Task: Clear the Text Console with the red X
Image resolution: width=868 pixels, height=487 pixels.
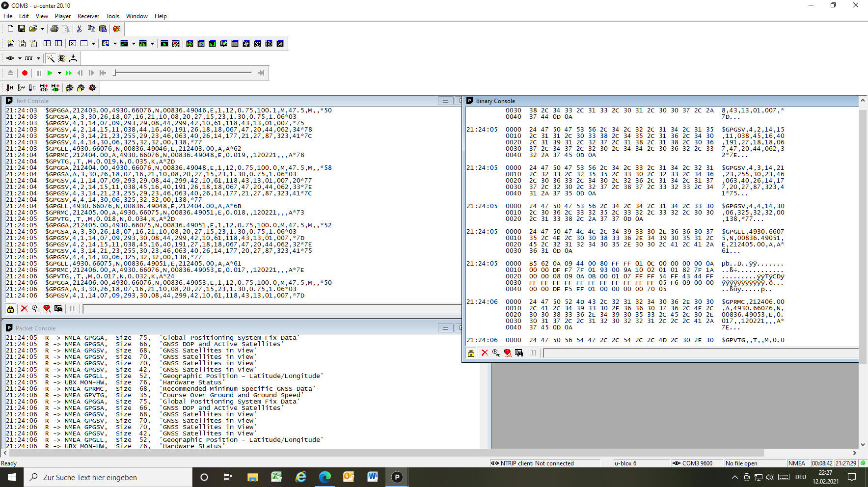Action: (24, 309)
